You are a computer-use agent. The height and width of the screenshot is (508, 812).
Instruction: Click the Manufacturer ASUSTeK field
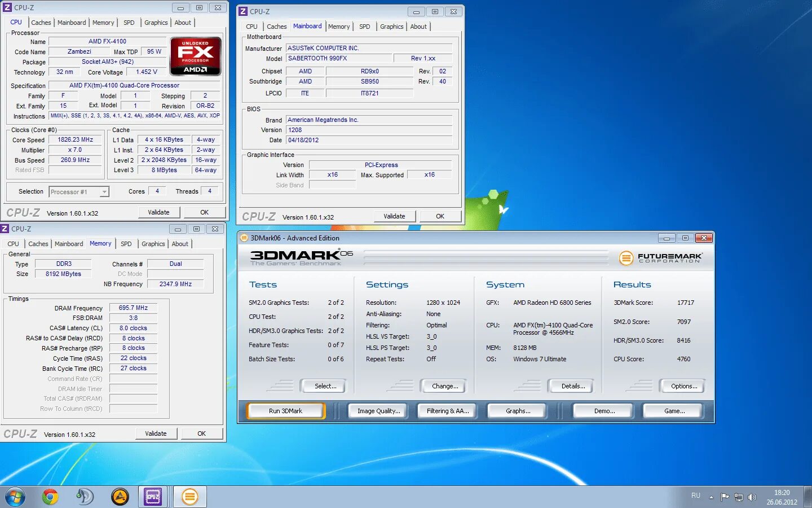coord(369,48)
